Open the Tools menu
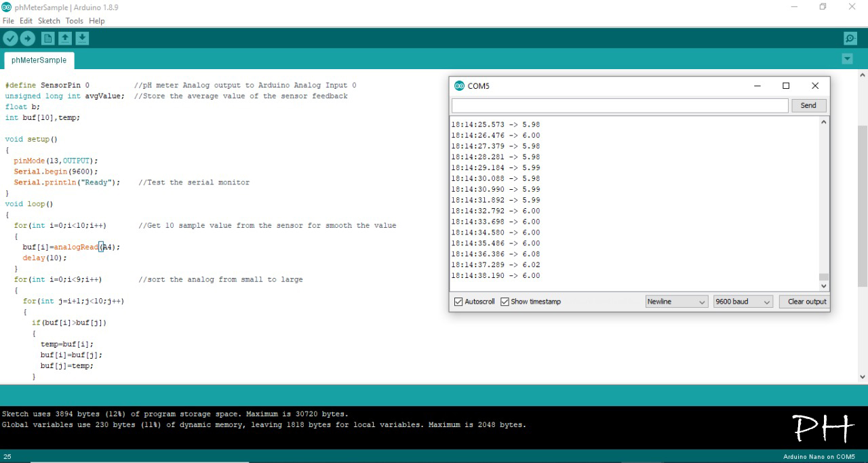Viewport: 868px width, 463px height. [75, 20]
